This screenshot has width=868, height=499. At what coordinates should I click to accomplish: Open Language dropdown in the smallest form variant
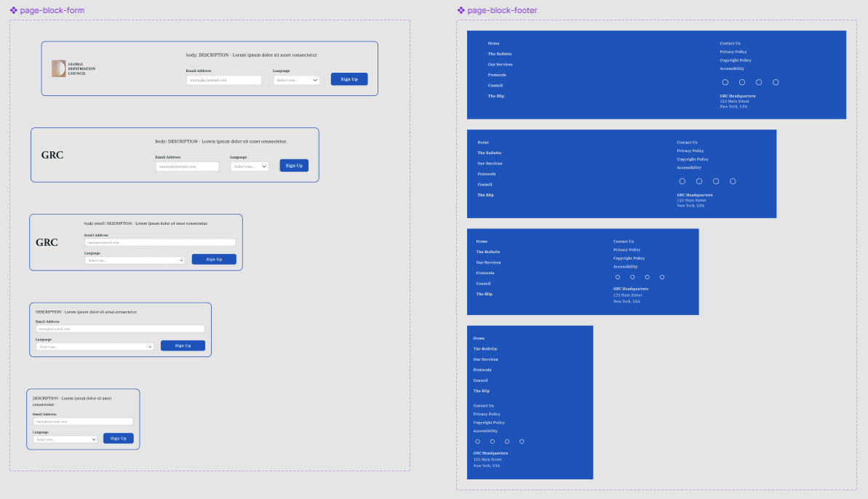(x=65, y=439)
